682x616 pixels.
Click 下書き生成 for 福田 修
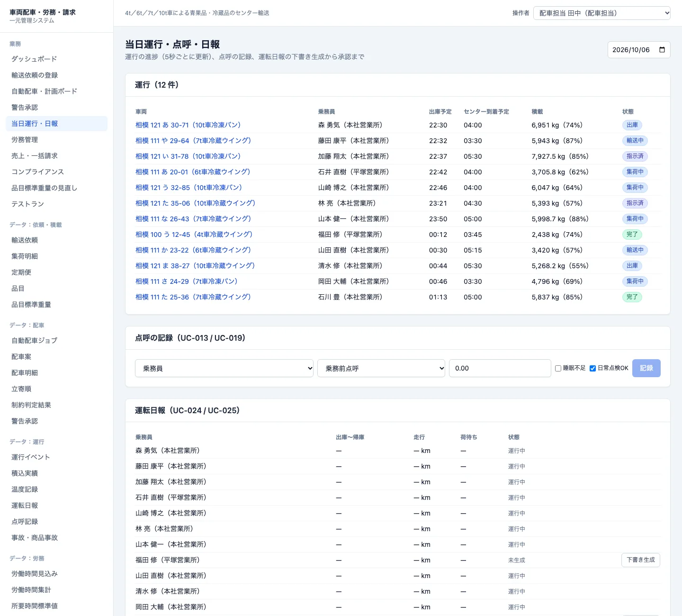click(x=641, y=560)
